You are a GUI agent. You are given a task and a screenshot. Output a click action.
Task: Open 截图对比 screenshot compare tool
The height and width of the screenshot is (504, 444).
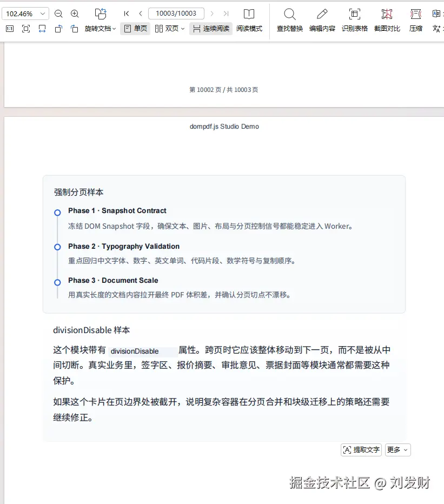point(387,20)
